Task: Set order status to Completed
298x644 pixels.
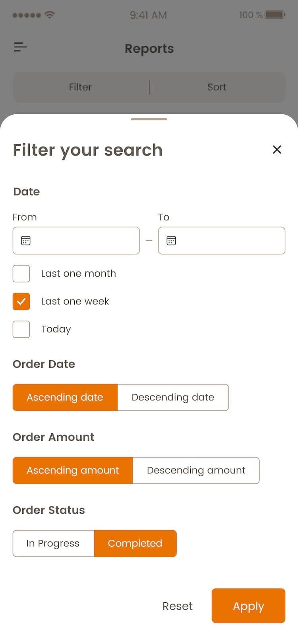Action: [x=135, y=543]
